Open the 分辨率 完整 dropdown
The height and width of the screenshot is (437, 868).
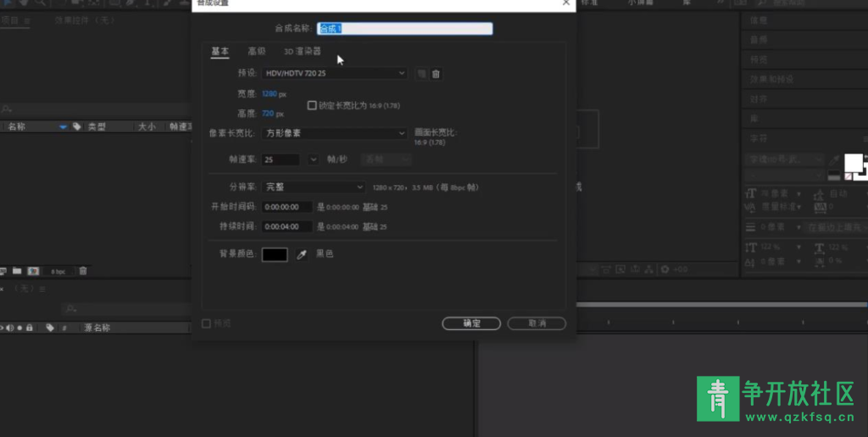coord(314,188)
